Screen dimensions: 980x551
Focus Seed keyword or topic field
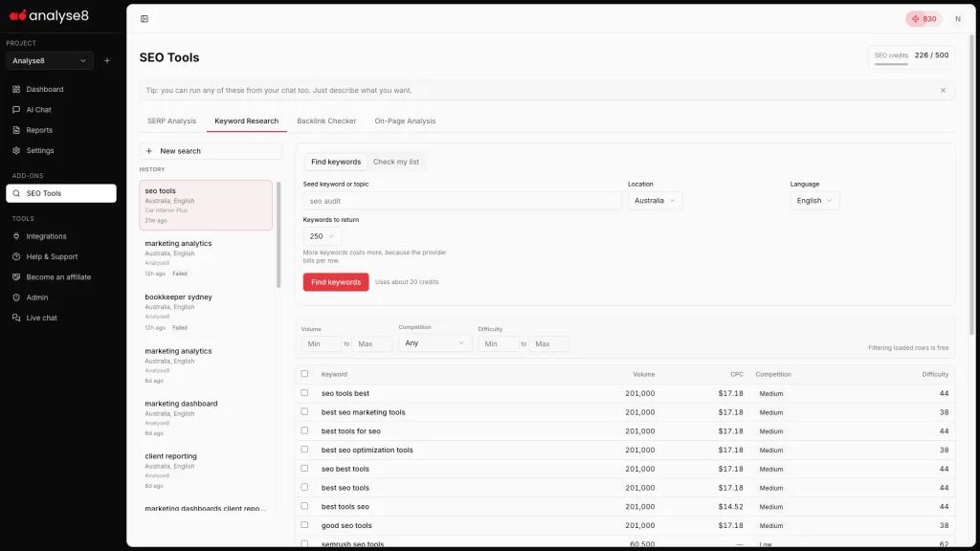[462, 201]
